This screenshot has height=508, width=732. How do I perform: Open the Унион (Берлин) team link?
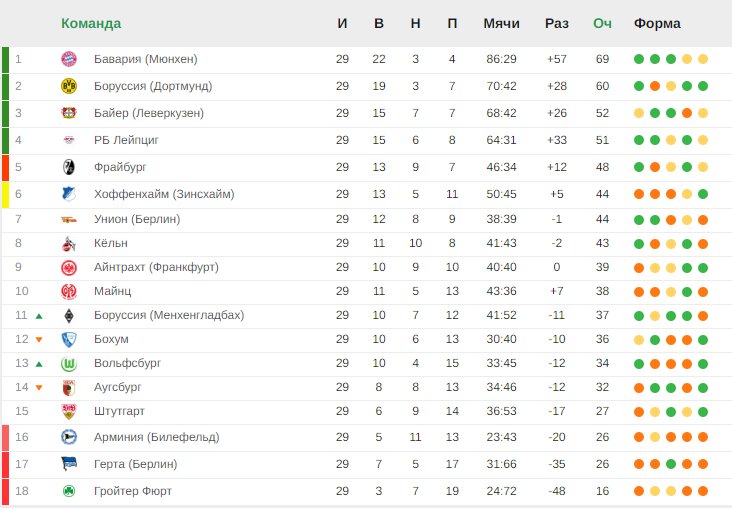pos(137,219)
